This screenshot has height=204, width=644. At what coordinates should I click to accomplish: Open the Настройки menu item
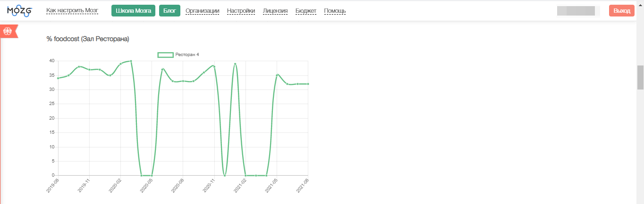tap(241, 11)
